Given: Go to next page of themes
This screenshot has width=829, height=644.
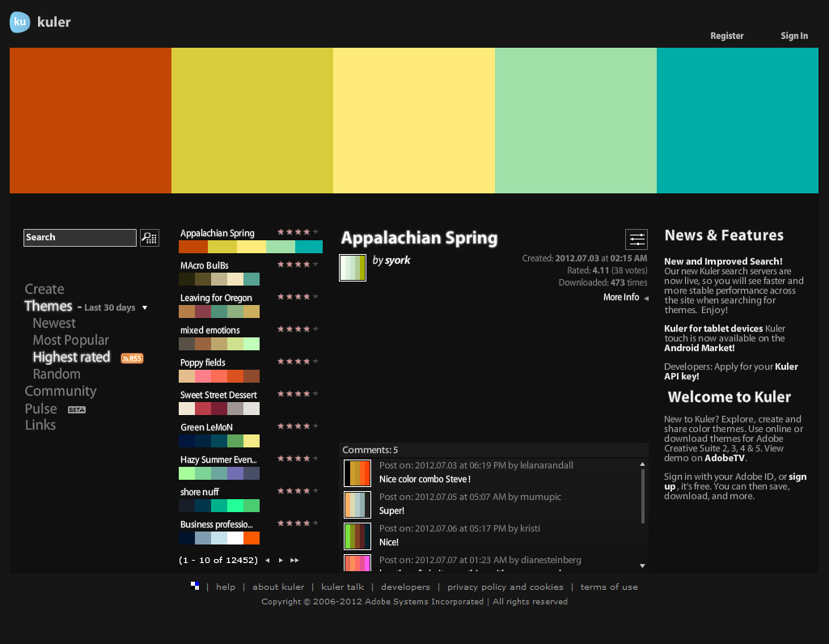Looking at the screenshot, I should (281, 561).
